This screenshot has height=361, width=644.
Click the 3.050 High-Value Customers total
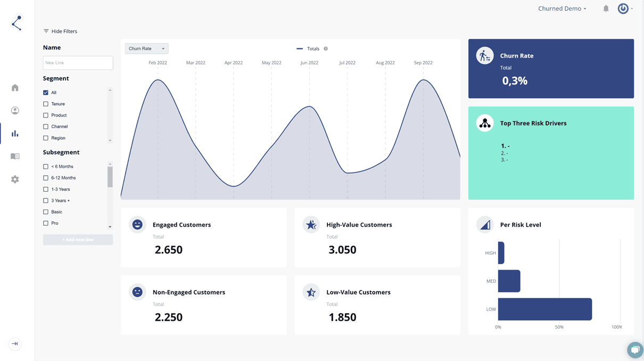pyautogui.click(x=342, y=250)
